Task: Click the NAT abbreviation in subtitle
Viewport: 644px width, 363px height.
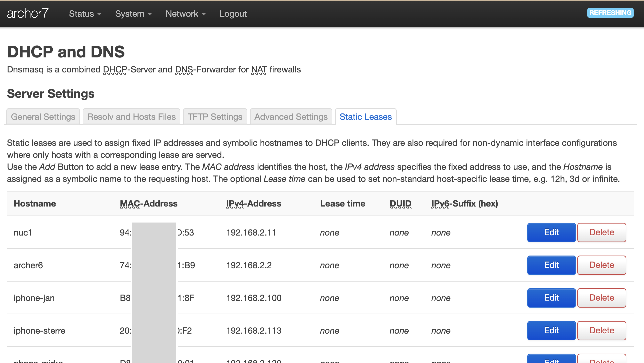Action: click(x=259, y=69)
